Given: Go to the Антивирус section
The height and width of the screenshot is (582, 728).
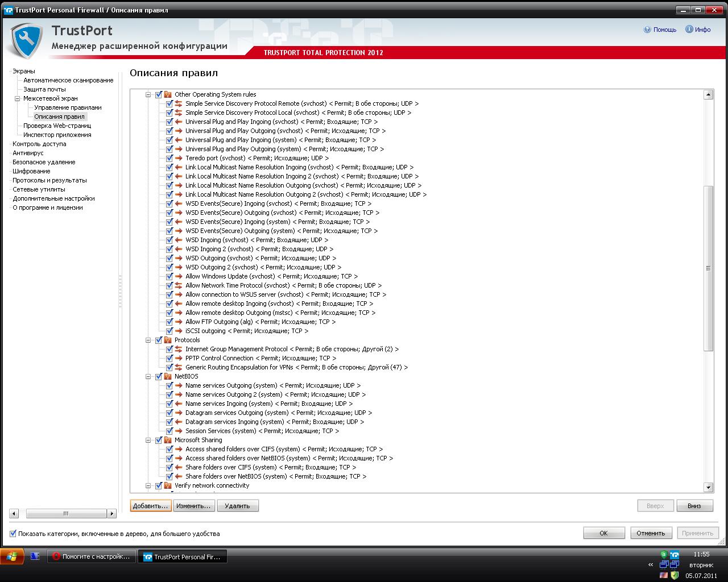Looking at the screenshot, I should (x=28, y=153).
